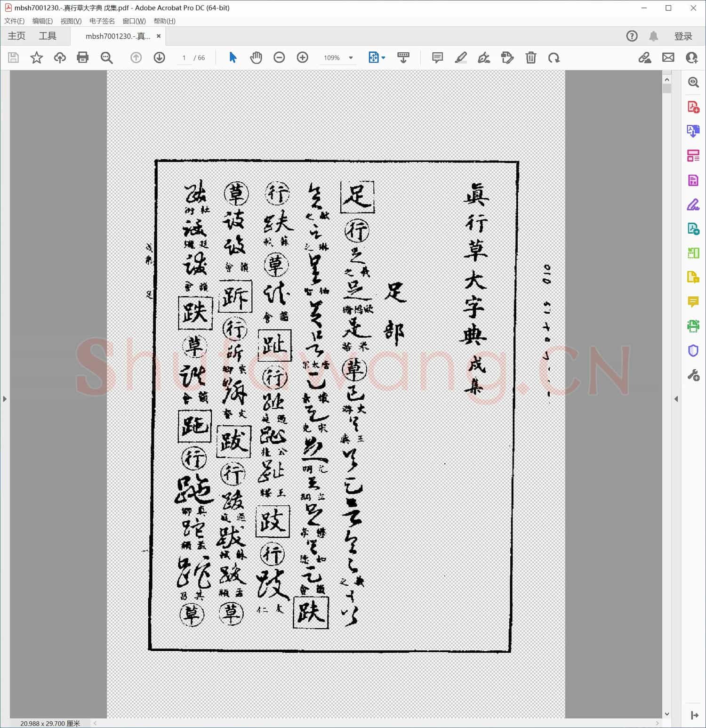
Task: Open the page display options dropdown
Action: 383,57
